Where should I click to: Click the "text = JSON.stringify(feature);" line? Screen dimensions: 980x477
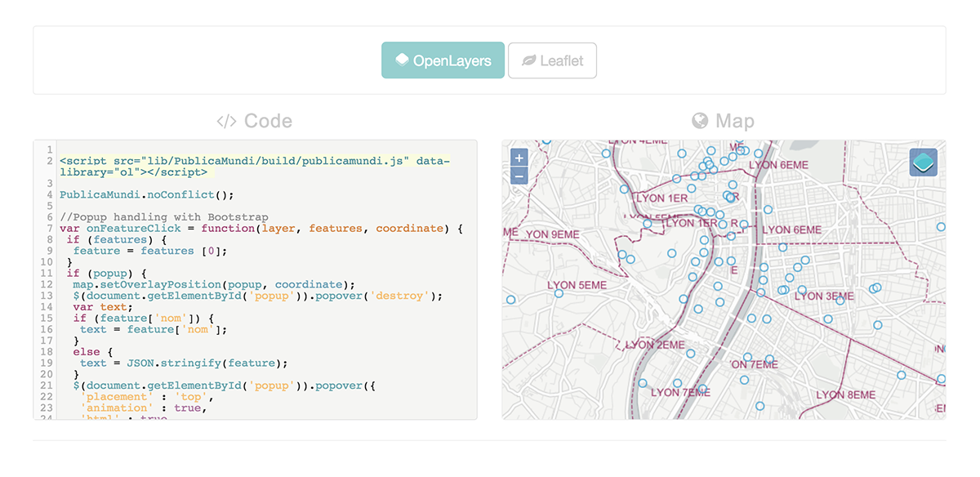184,363
